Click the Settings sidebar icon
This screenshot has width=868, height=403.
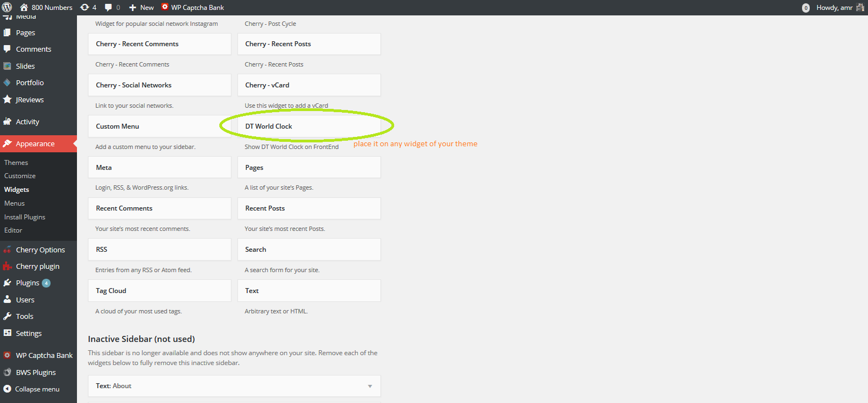point(7,333)
